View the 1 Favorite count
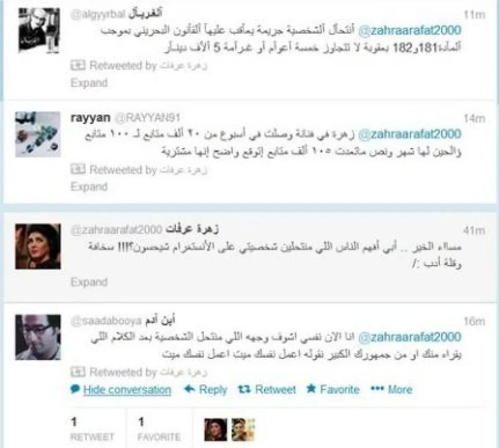The image size is (499, 448). coord(159,429)
